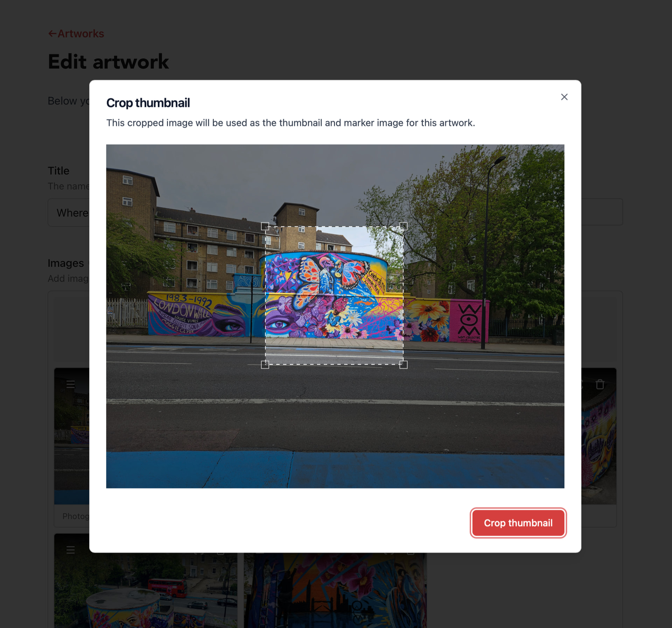
Task: Grab the bottom-left crop selection handle
Action: pos(265,365)
